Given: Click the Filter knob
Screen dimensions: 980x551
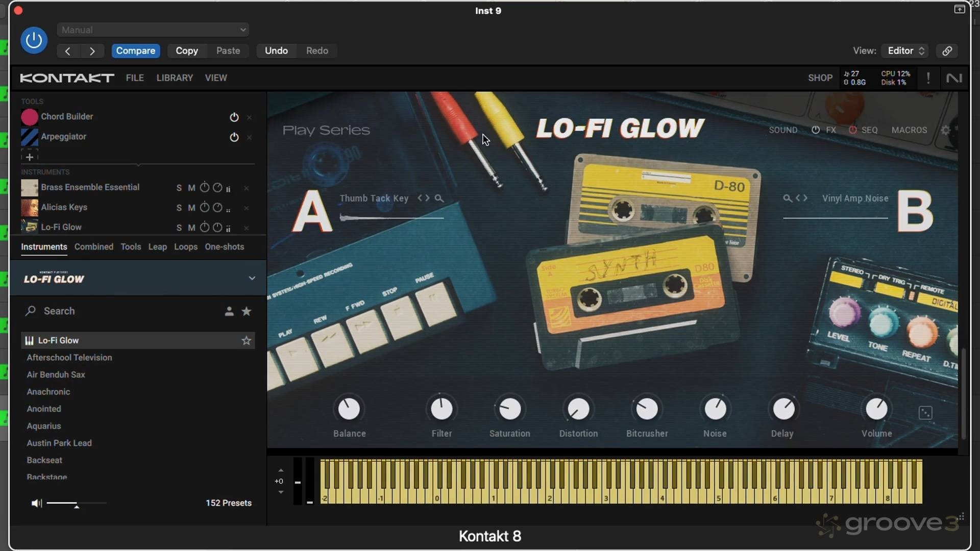Looking at the screenshot, I should [442, 409].
